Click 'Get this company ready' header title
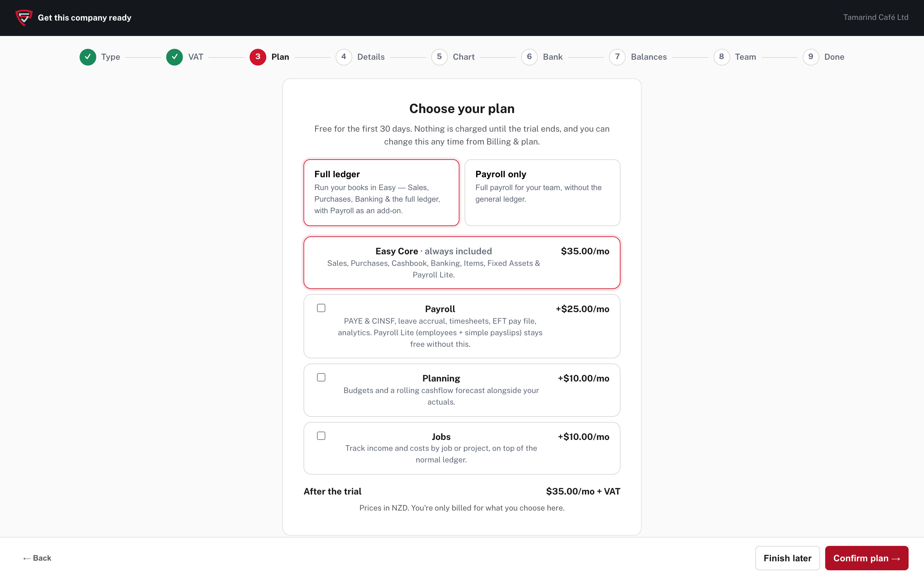 coord(84,18)
